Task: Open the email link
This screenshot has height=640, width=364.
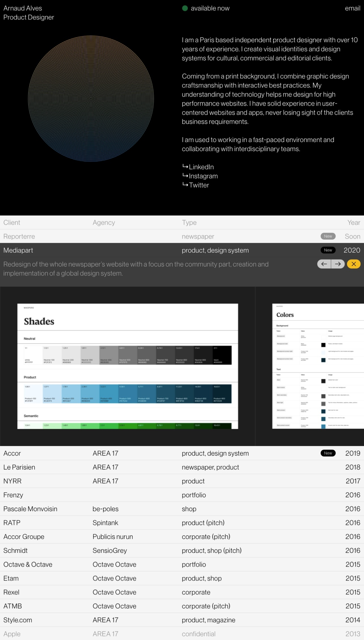Action: (352, 8)
